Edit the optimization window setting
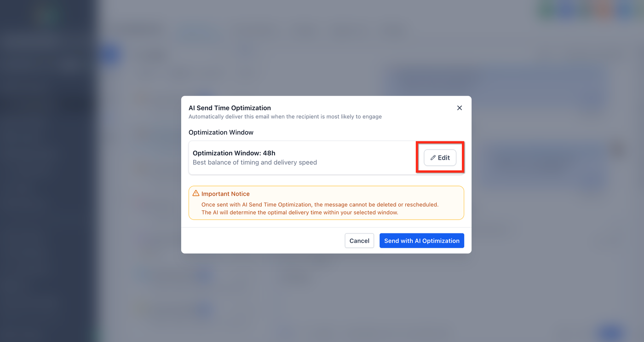The image size is (644, 342). coord(440,158)
